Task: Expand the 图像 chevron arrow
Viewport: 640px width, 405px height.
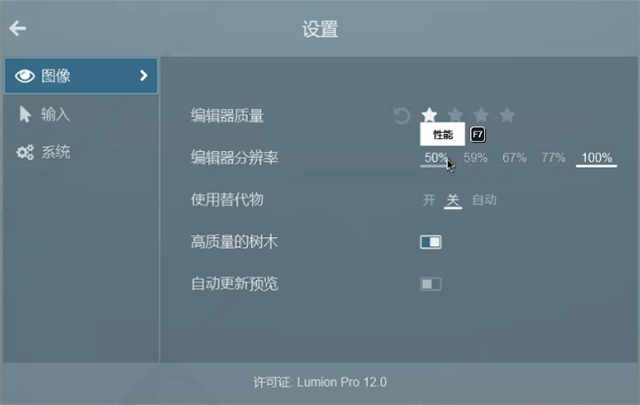Action: point(143,76)
